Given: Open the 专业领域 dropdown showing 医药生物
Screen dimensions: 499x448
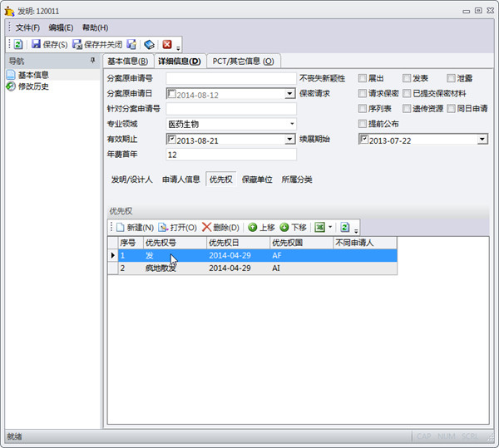Looking at the screenshot, I should pos(292,124).
